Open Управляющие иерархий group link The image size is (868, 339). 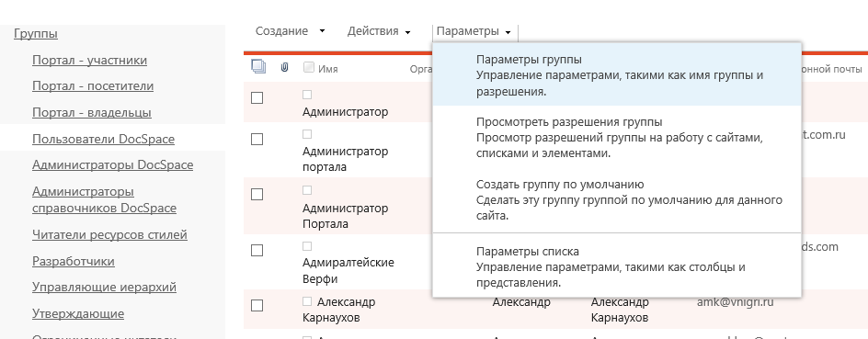coord(104,287)
